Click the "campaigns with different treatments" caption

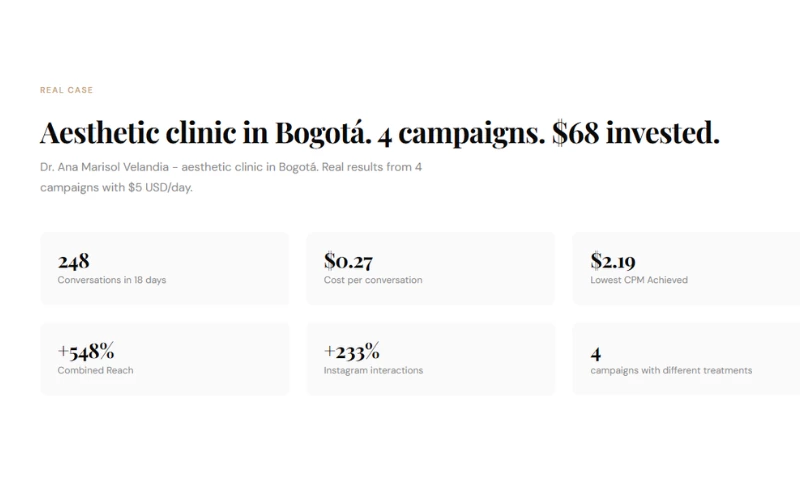click(671, 370)
